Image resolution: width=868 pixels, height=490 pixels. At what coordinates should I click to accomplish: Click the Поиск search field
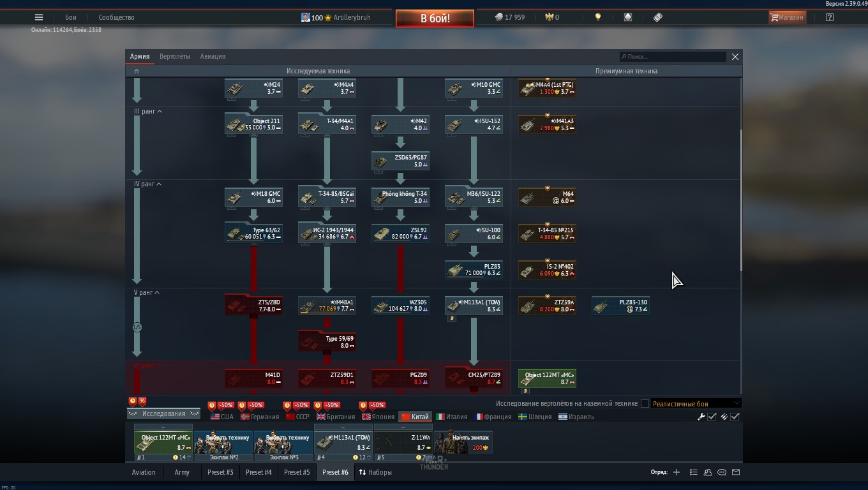coord(673,56)
